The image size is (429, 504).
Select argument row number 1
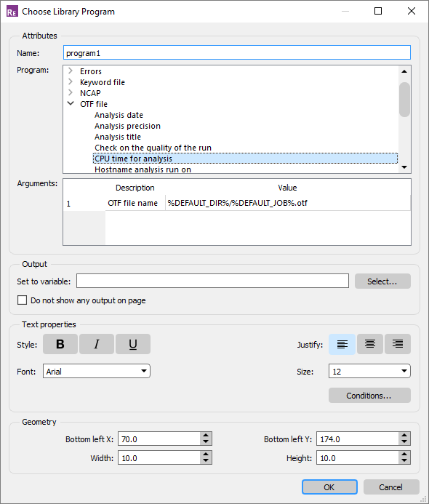(x=84, y=203)
